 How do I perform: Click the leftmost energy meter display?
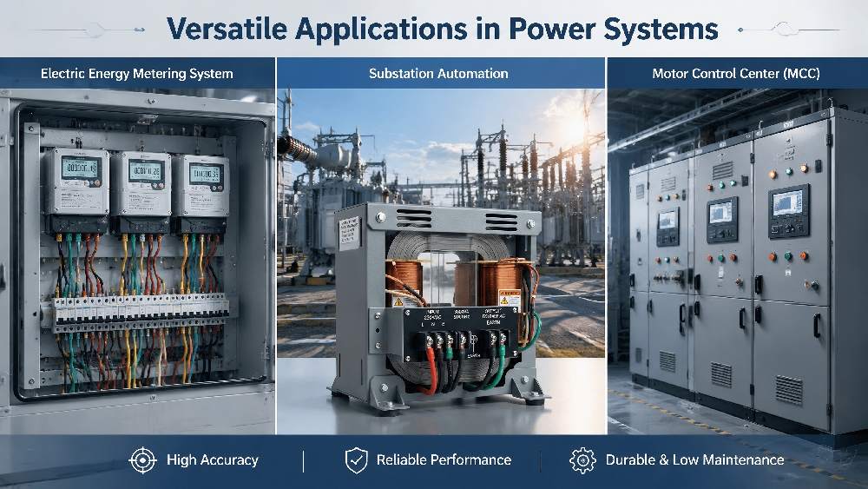click(81, 168)
